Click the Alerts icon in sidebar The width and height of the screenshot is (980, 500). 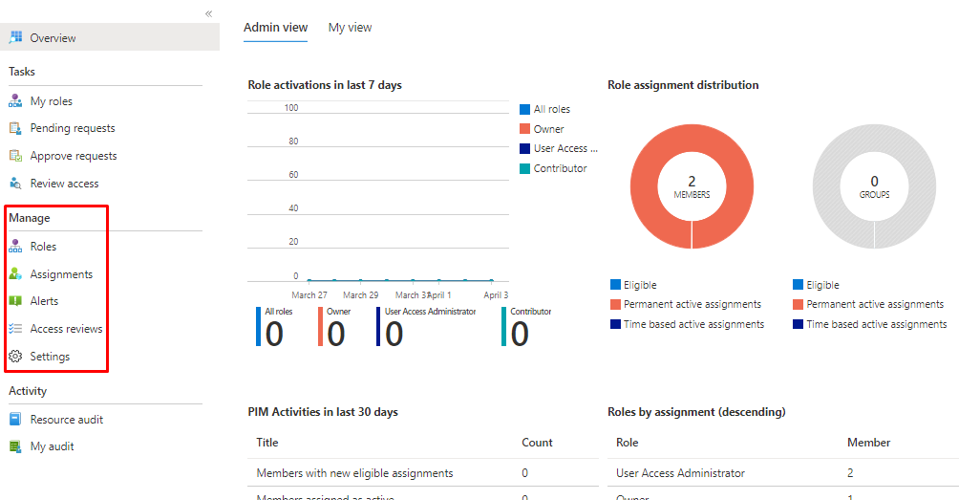point(15,301)
